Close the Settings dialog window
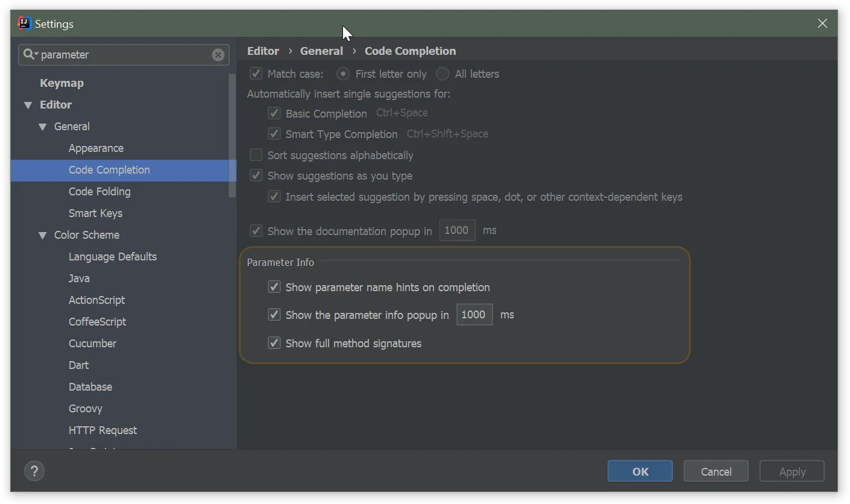This screenshot has width=850, height=504. click(x=822, y=24)
